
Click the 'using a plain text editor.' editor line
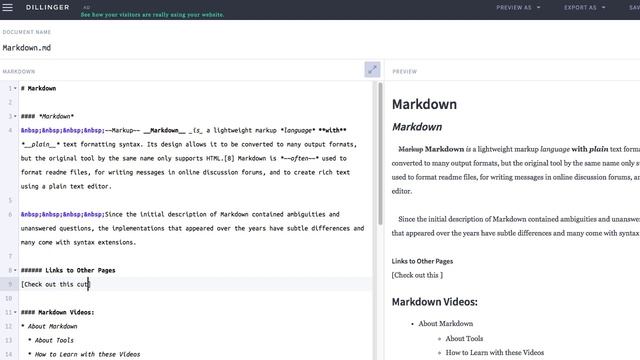click(66, 186)
